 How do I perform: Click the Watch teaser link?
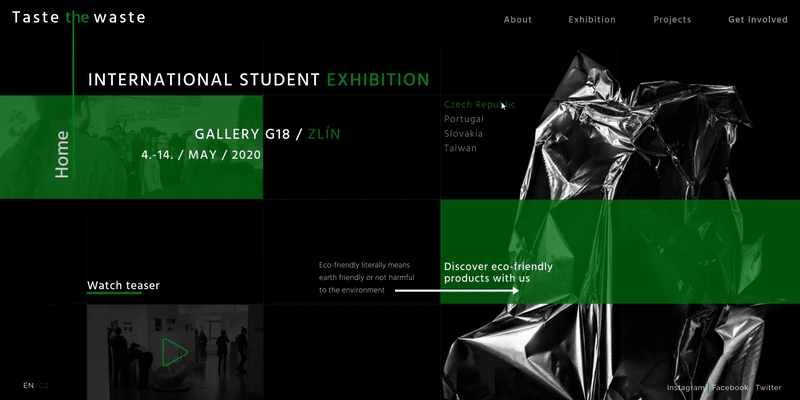pos(123,285)
